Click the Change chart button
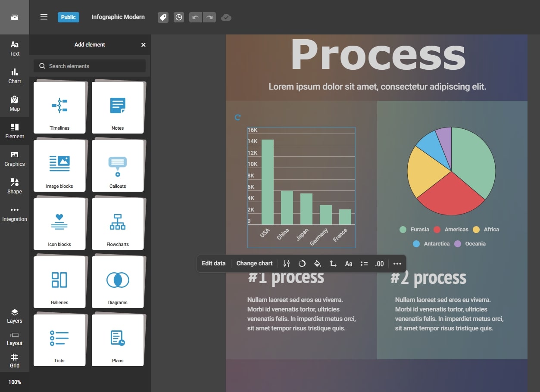Screen dimensions: 540x392 (x=254, y=264)
